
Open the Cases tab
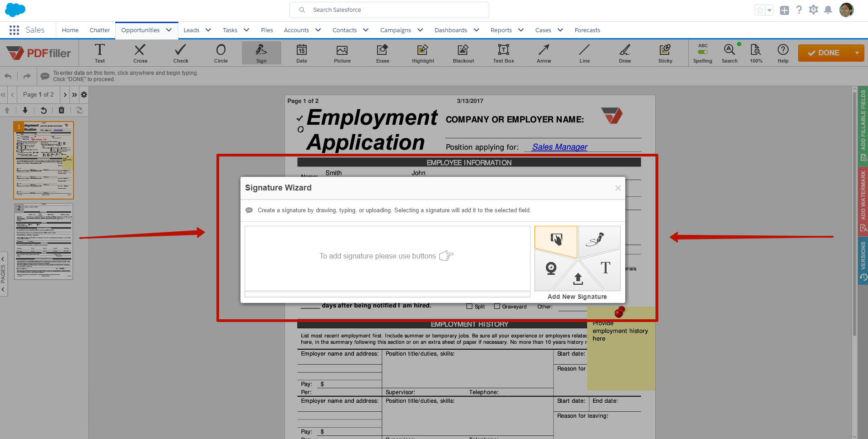click(x=543, y=30)
